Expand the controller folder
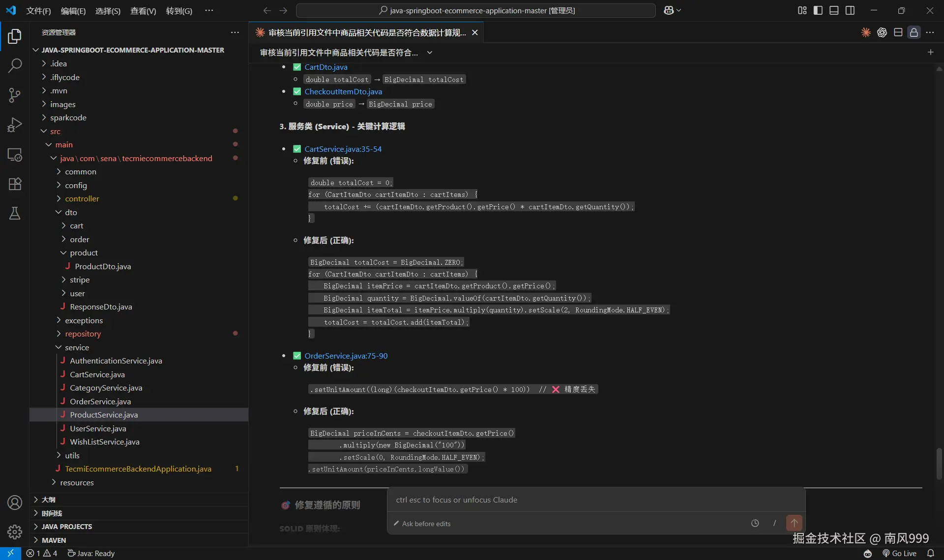 82,198
